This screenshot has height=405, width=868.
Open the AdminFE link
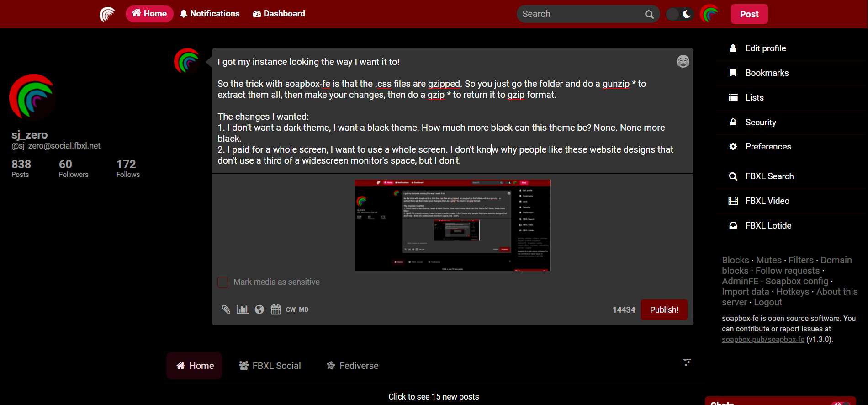coord(740,281)
